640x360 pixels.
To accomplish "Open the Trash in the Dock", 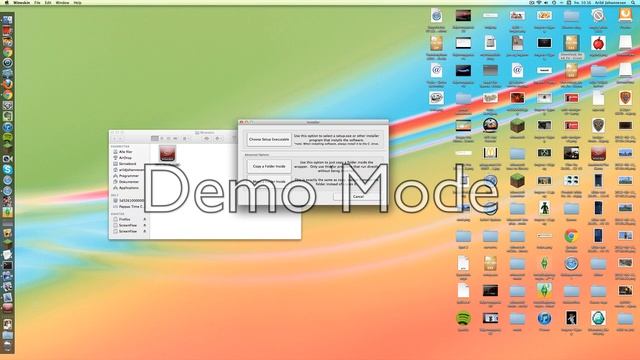I will tap(7, 346).
